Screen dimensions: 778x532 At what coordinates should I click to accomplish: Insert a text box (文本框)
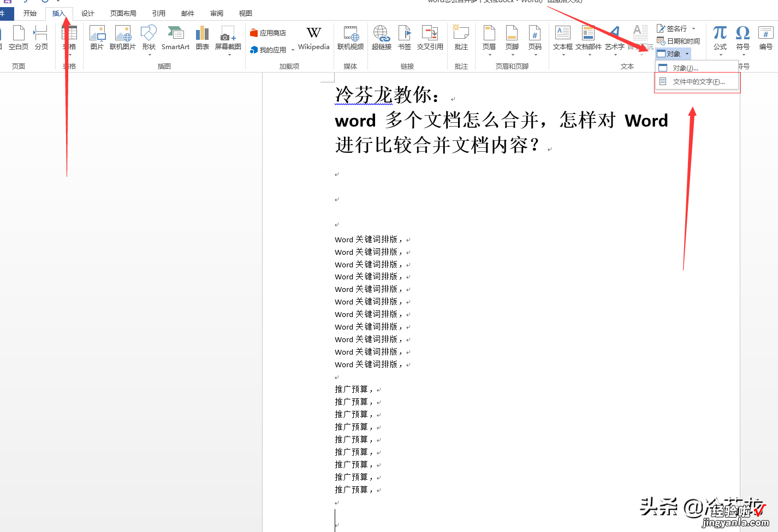pyautogui.click(x=563, y=39)
